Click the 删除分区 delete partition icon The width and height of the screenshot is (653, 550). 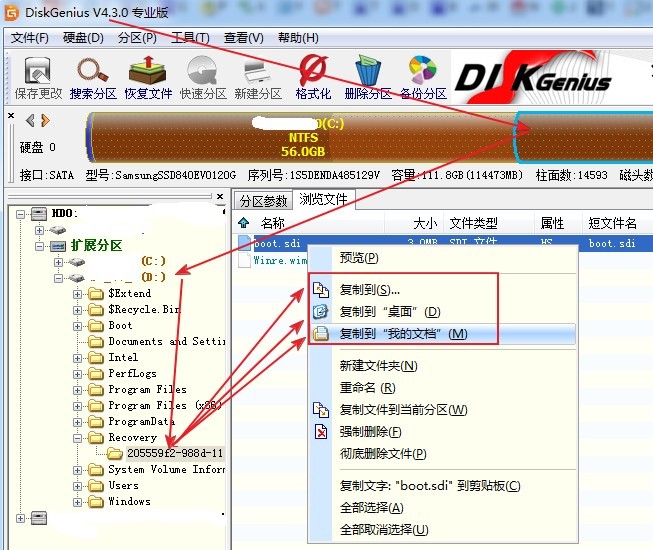tap(368, 78)
